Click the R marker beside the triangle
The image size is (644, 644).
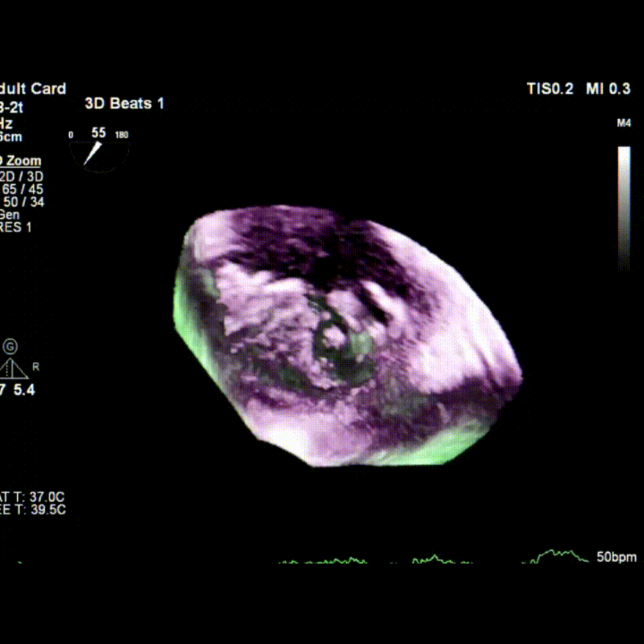coord(36,367)
